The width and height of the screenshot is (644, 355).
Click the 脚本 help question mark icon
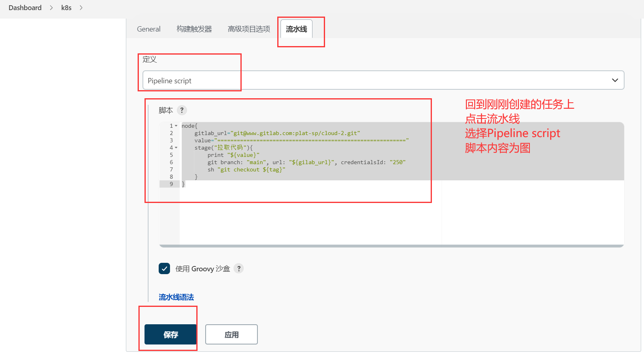click(x=182, y=110)
